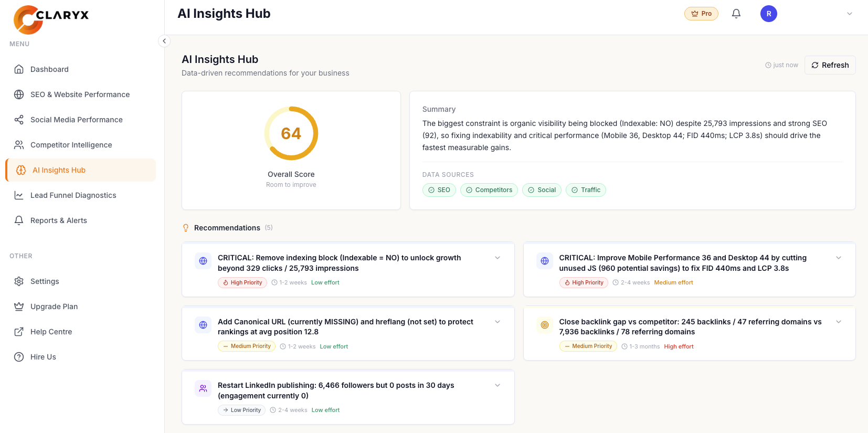Expand the Remove indexing block recommendation
This screenshot has height=433, width=868.
pyautogui.click(x=497, y=258)
